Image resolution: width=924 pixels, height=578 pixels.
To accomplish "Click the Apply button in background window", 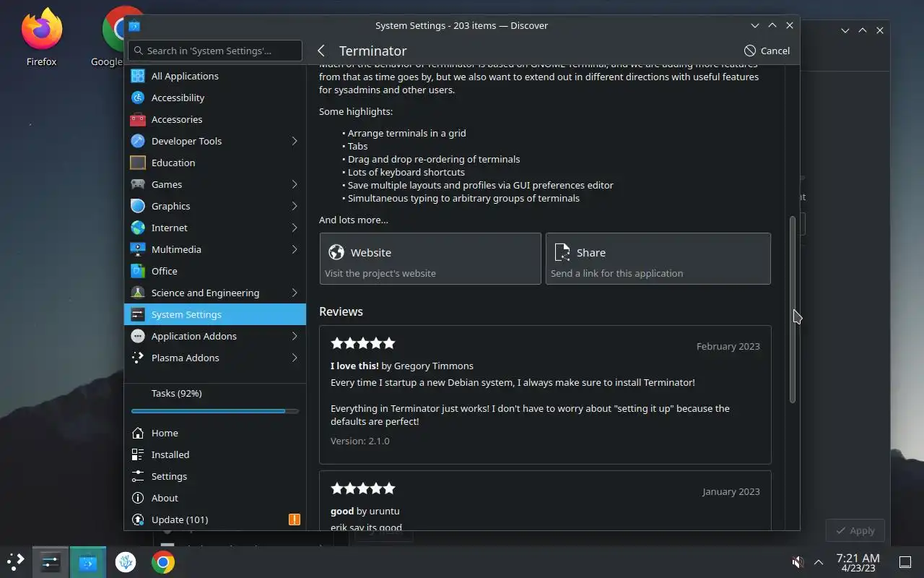I will [855, 530].
